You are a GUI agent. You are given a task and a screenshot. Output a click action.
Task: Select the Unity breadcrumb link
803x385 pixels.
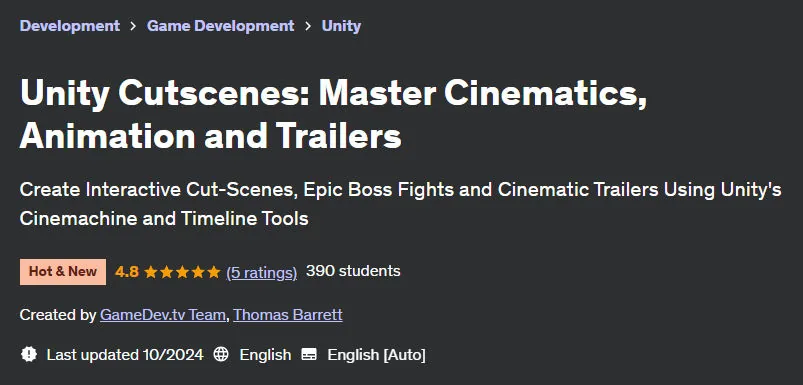pyautogui.click(x=341, y=26)
